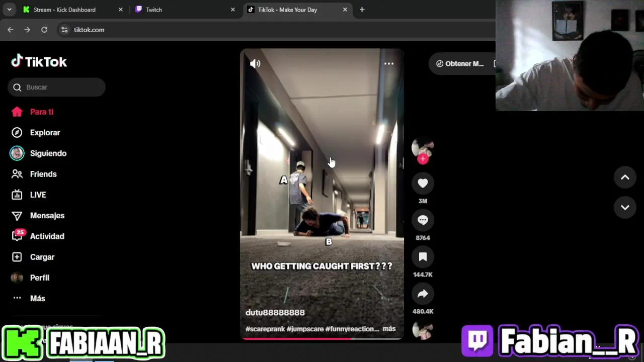Share video with arrow icon
The height and width of the screenshot is (362, 644).
tap(423, 294)
